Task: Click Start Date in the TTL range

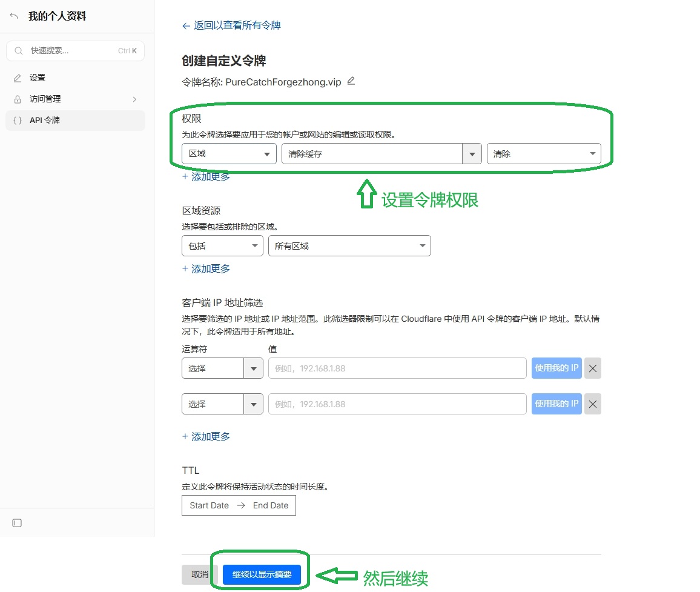Action: (209, 505)
